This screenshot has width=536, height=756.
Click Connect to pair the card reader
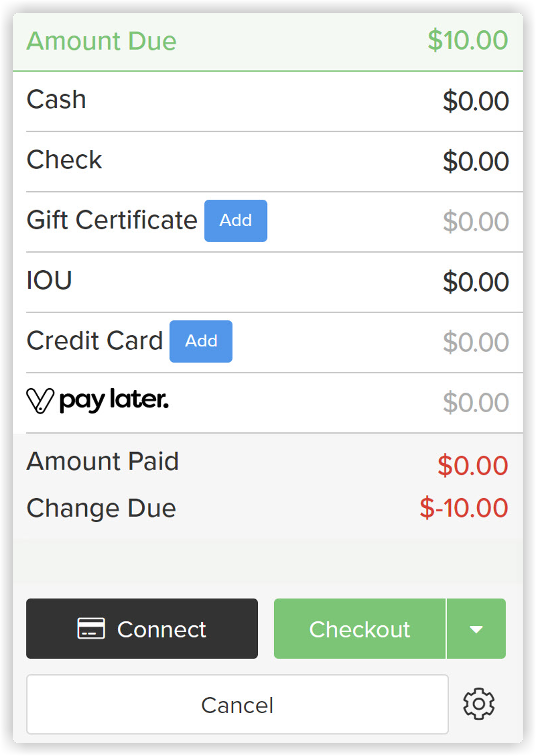click(x=142, y=629)
